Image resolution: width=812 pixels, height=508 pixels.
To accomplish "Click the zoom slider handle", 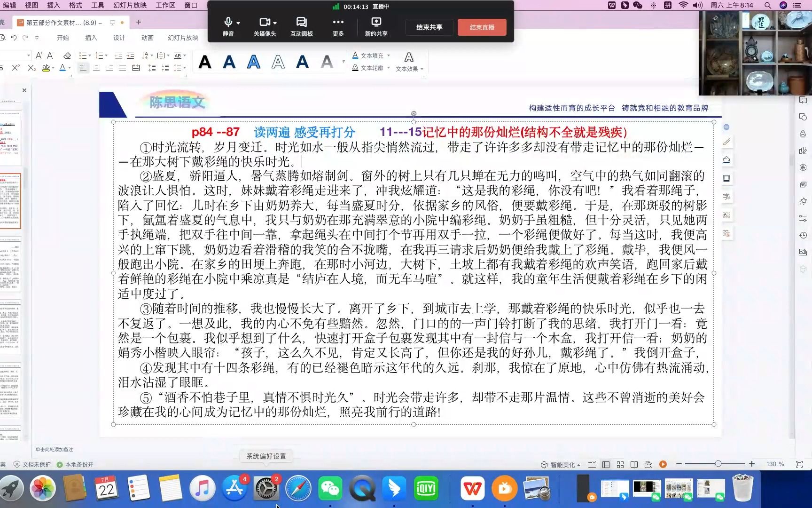I will pos(718,464).
